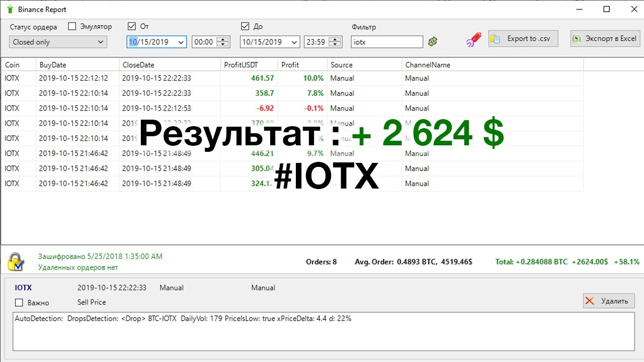Click the Удаленных ордеров нет text

[78, 267]
